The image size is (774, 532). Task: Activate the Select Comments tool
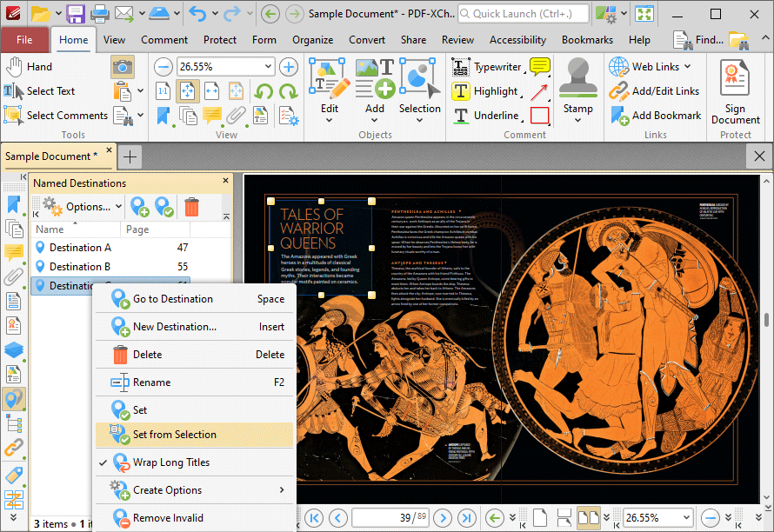[56, 116]
